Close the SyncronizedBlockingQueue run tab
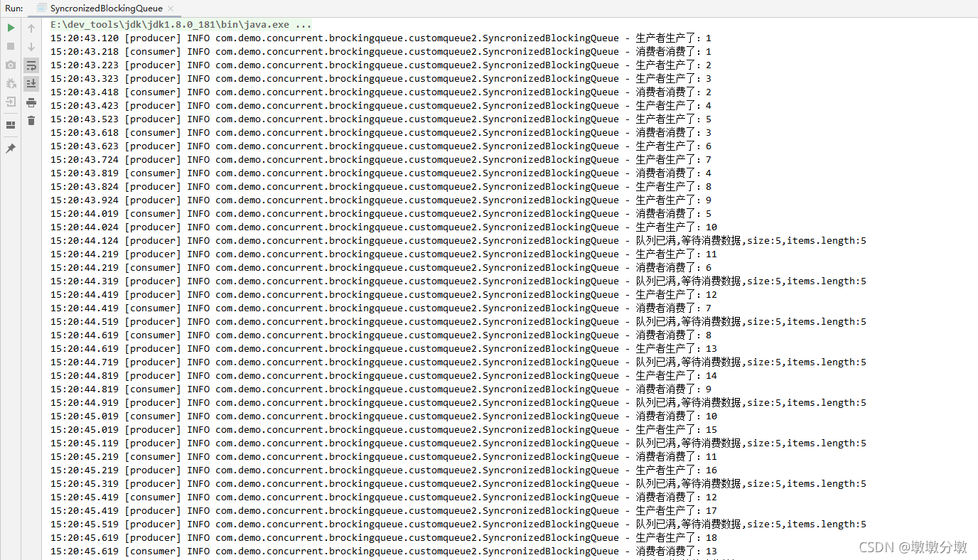Viewport: 978px width, 560px height. (172, 9)
